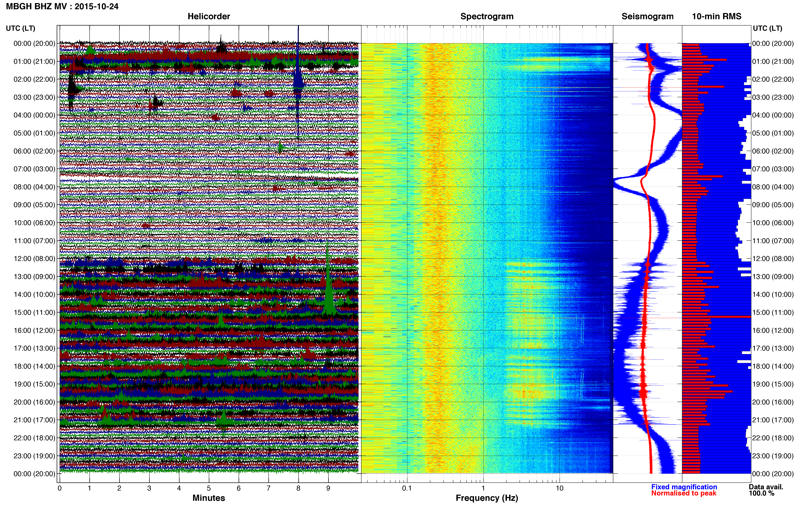Click the left '21:00 (17:00)' time label

click(34, 420)
